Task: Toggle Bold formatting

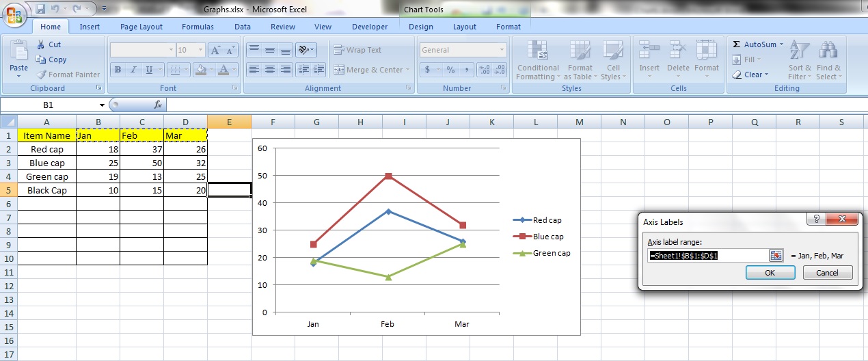Action: click(x=118, y=70)
